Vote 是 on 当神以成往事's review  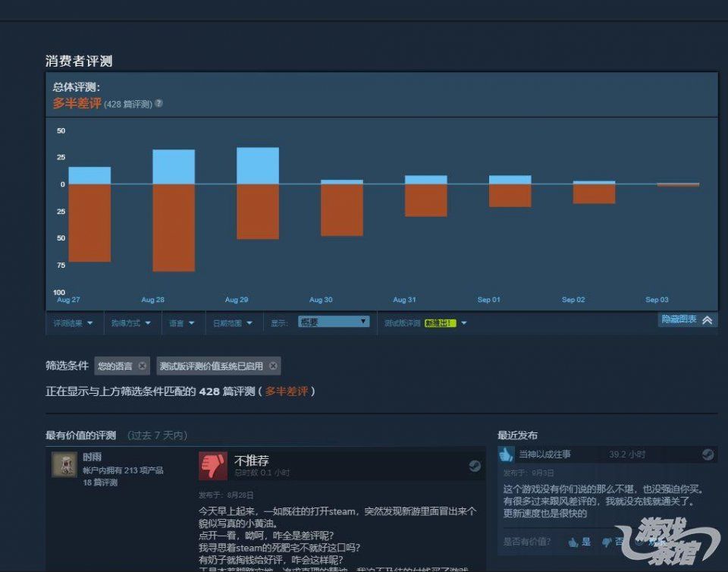click(x=580, y=542)
